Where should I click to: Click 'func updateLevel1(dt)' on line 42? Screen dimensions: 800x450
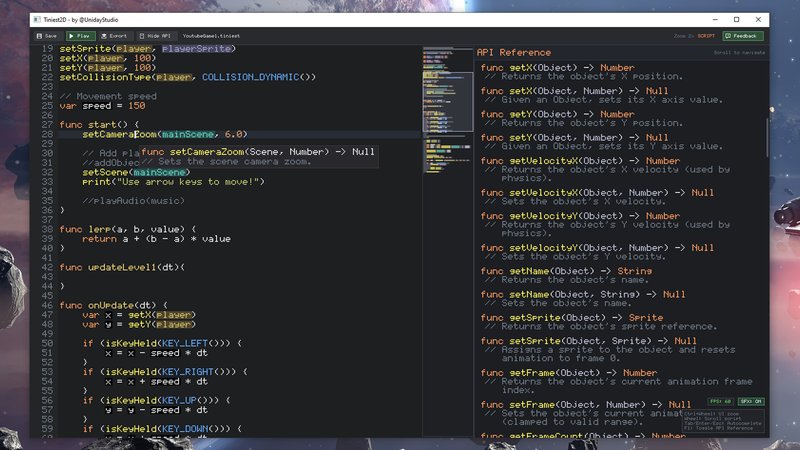coord(122,267)
